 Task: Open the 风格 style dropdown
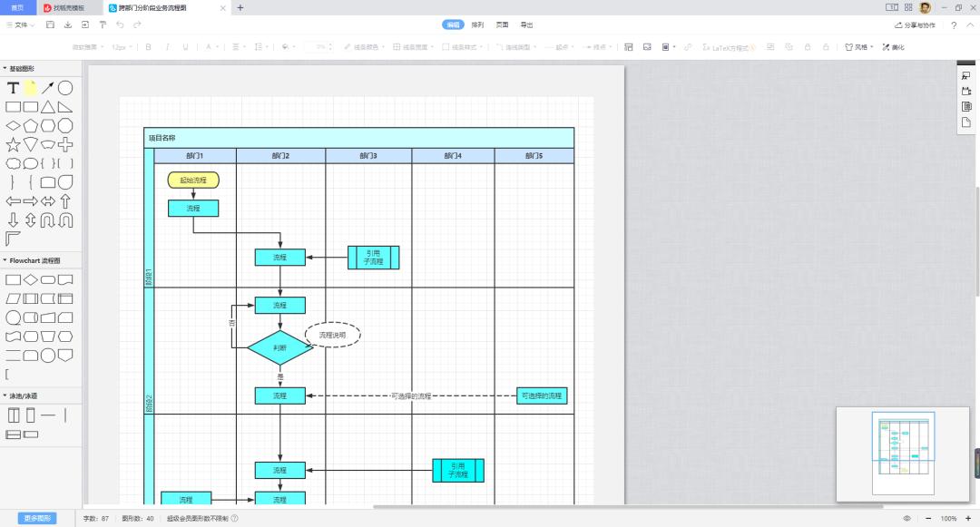pyautogui.click(x=858, y=47)
